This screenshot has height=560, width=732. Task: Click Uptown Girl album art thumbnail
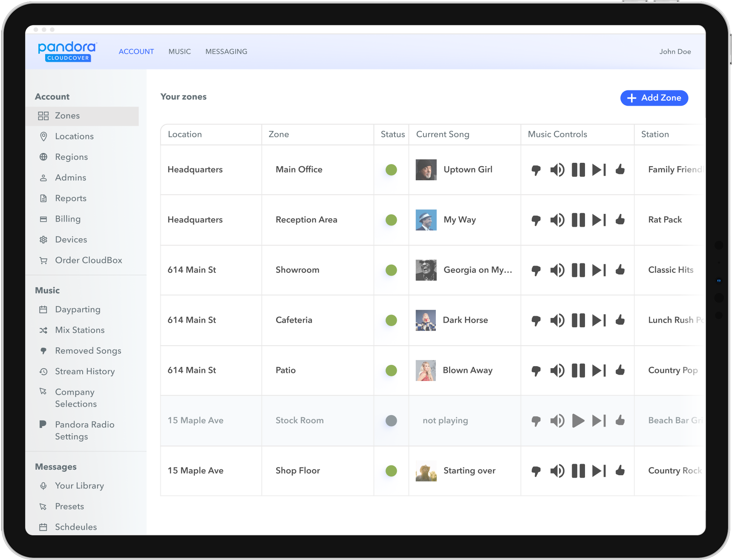pyautogui.click(x=426, y=170)
